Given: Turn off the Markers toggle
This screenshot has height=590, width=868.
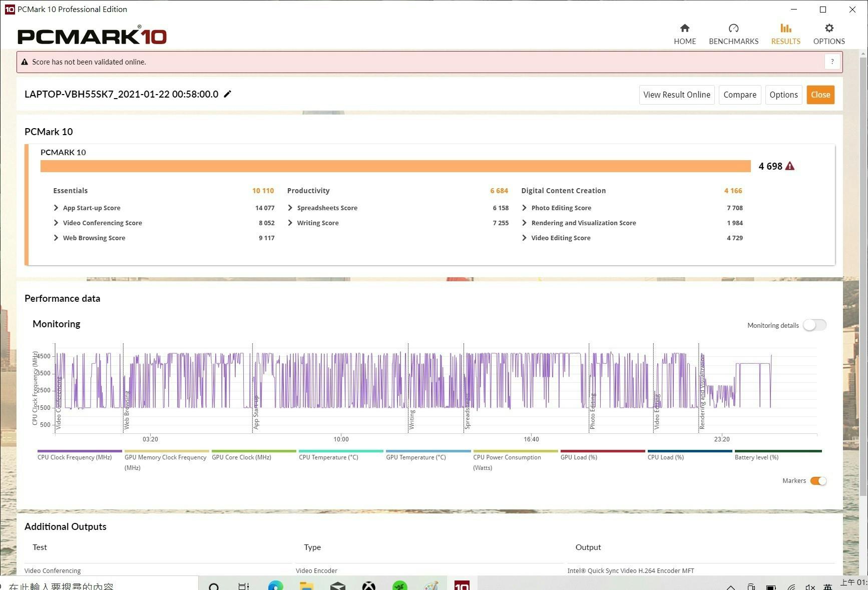Looking at the screenshot, I should click(x=818, y=481).
